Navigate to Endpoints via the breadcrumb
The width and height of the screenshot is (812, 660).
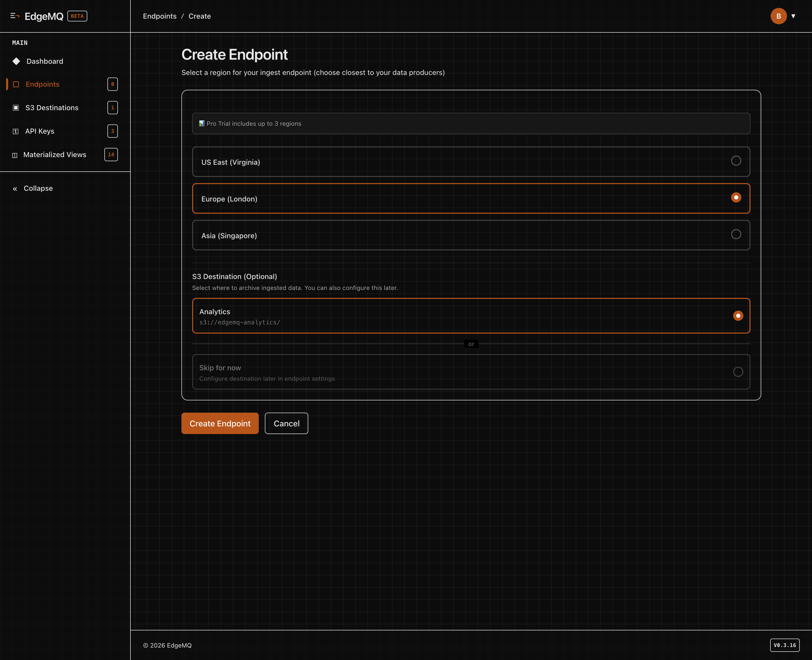click(160, 16)
